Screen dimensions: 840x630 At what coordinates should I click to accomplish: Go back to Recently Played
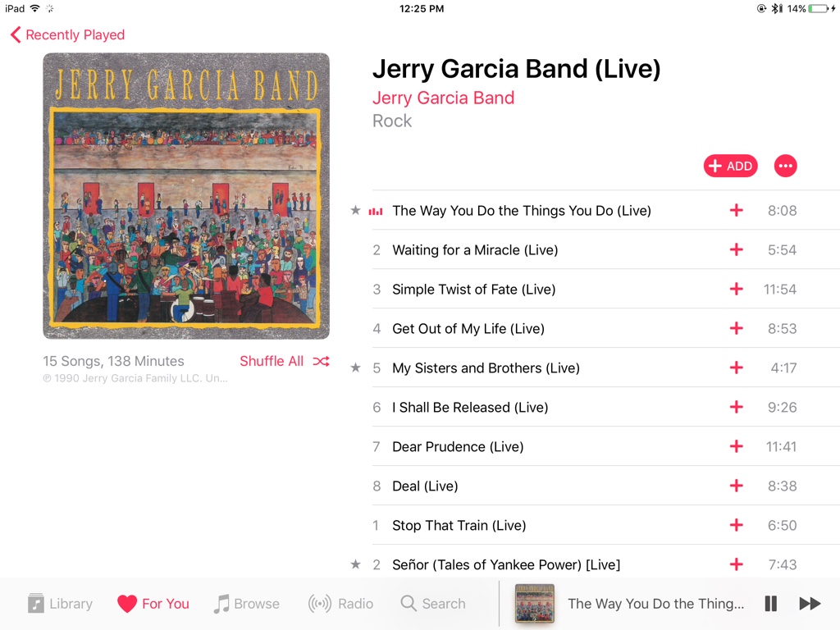[67, 34]
